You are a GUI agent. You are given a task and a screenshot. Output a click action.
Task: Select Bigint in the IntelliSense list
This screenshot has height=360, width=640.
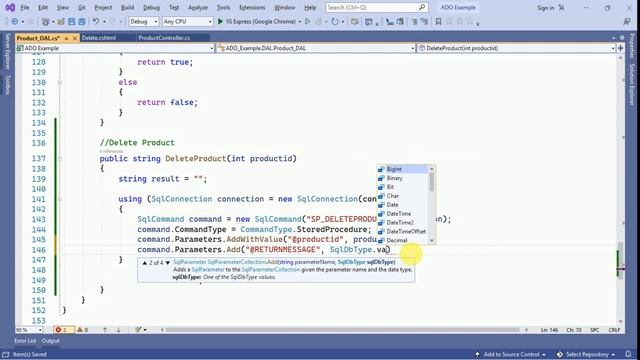402,169
